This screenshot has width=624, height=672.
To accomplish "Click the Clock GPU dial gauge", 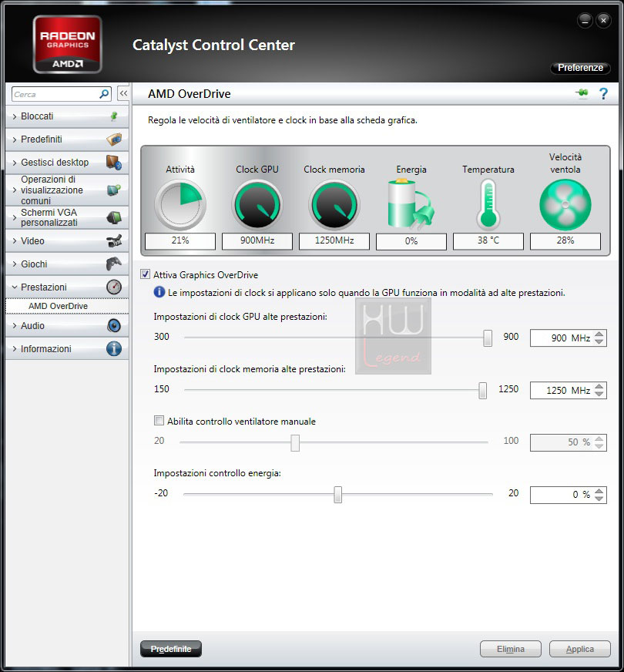I will pos(257,205).
